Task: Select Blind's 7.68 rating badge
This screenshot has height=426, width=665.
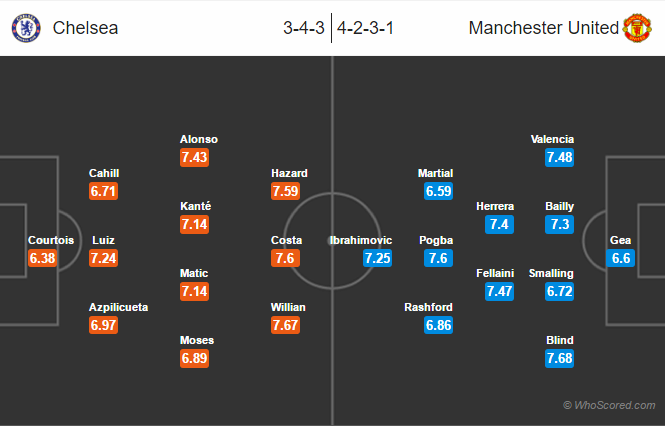Action: [559, 358]
